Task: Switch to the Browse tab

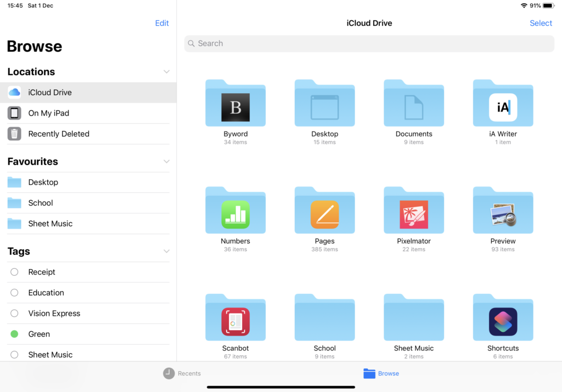Action: (381, 373)
